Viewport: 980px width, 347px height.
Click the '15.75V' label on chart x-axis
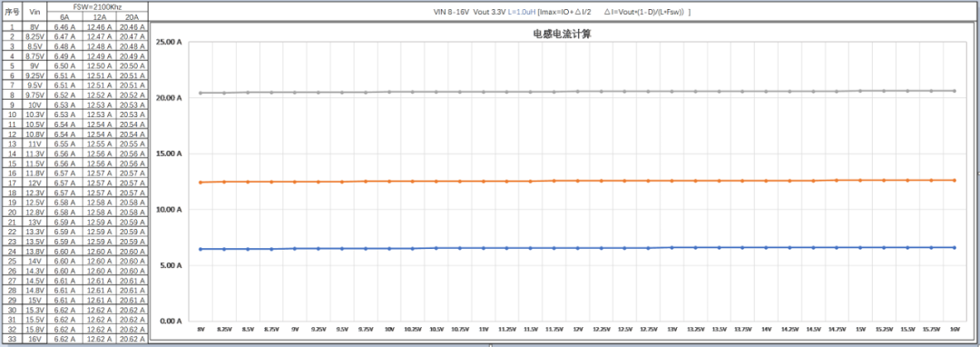pyautogui.click(x=931, y=329)
